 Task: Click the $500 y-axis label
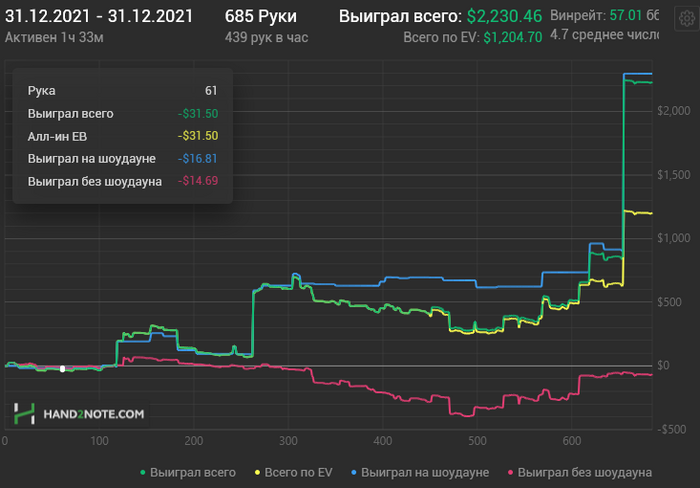point(669,302)
